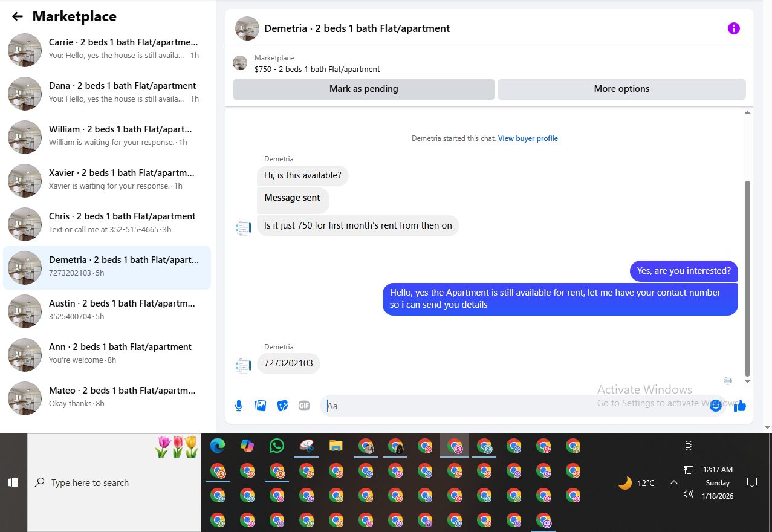Viewport: 772px width, 532px height.
Task: Open the taskbar clock and date
Action: coord(718,482)
